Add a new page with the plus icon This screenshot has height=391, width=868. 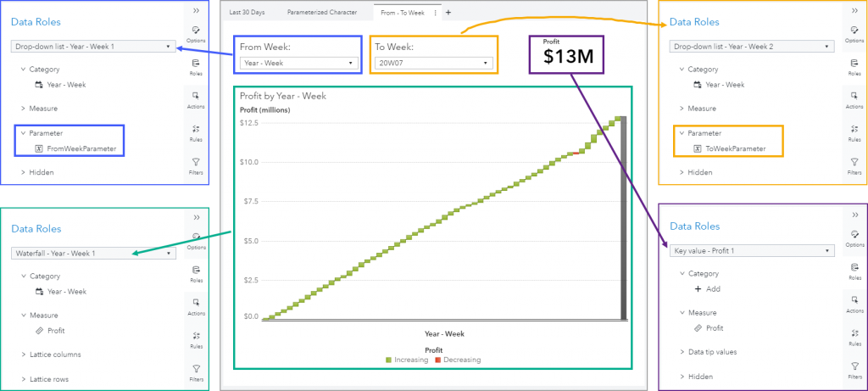[448, 13]
